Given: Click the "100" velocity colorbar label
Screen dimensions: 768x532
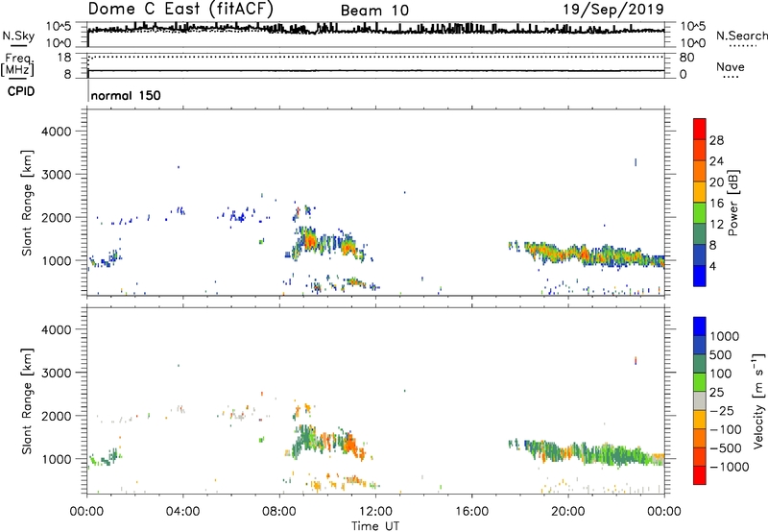Looking at the screenshot, I should [x=719, y=374].
